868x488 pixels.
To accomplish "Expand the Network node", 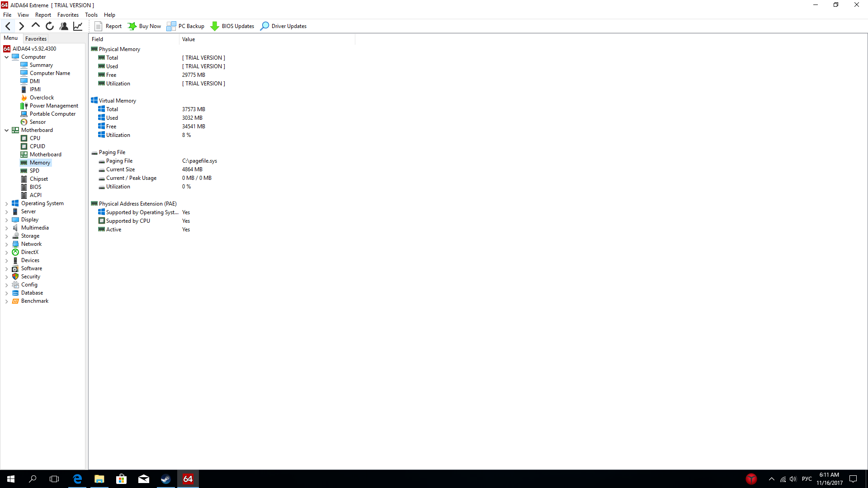I will click(x=7, y=244).
